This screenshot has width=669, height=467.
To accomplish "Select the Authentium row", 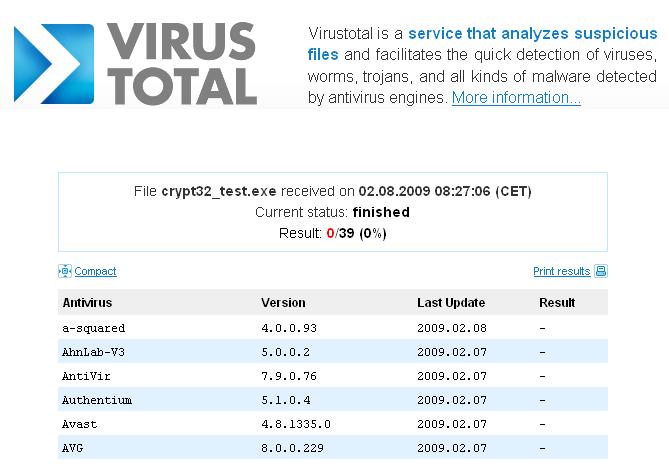I will tap(97, 400).
